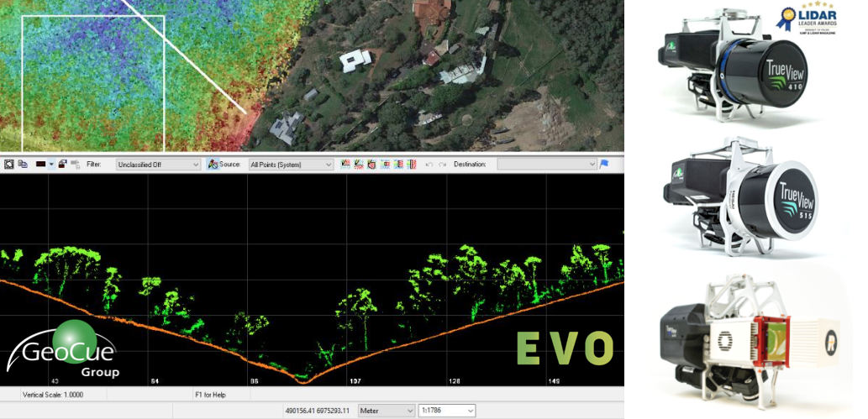Viewport: 868px width, 419px height.
Task: Click the profile axis label 107
Action: coord(355,381)
